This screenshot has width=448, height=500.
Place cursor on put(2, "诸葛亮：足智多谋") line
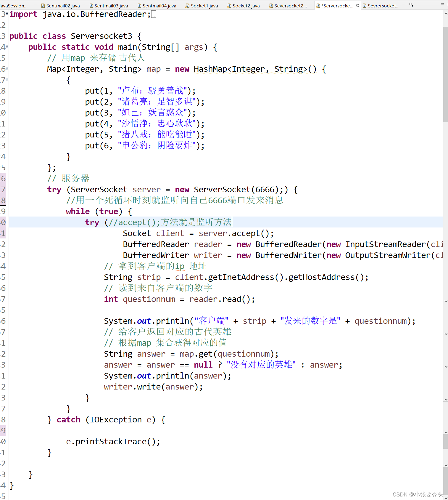[x=145, y=102]
